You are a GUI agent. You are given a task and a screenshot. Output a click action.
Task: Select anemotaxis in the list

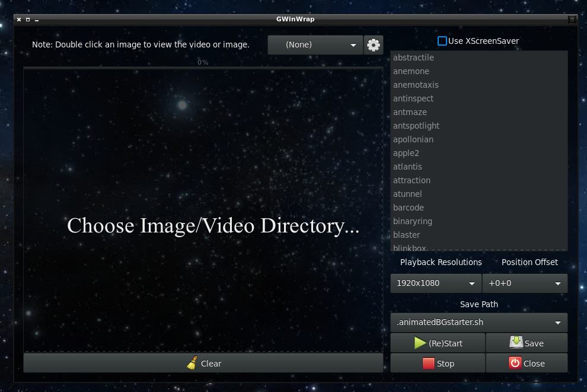[x=479, y=85]
